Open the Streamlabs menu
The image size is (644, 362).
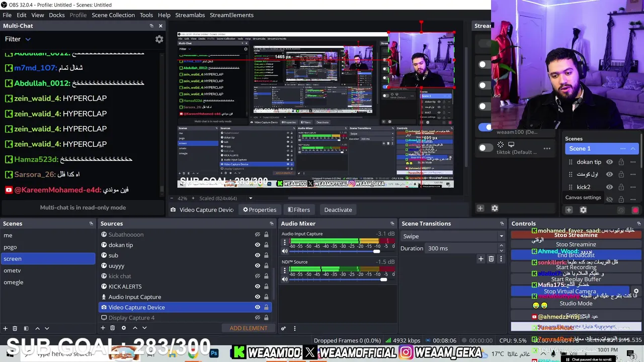pos(190,15)
